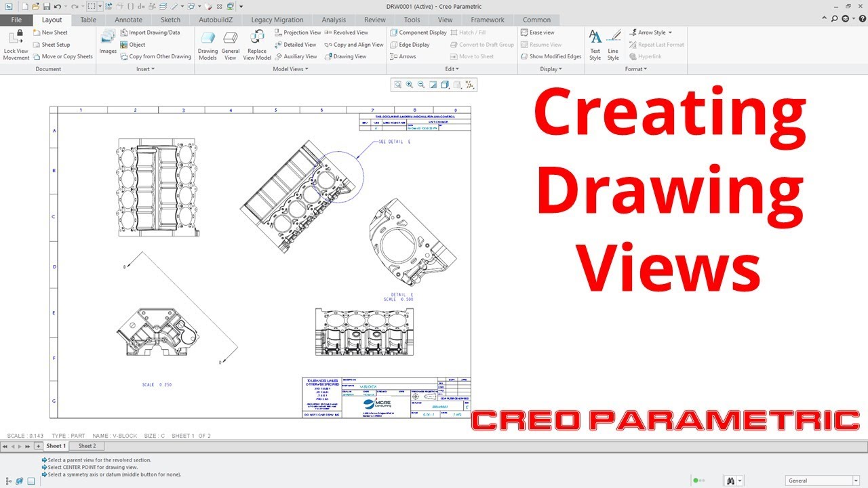Open the Legacy Migration tab
Screen dimensions: 868x488
coord(277,20)
